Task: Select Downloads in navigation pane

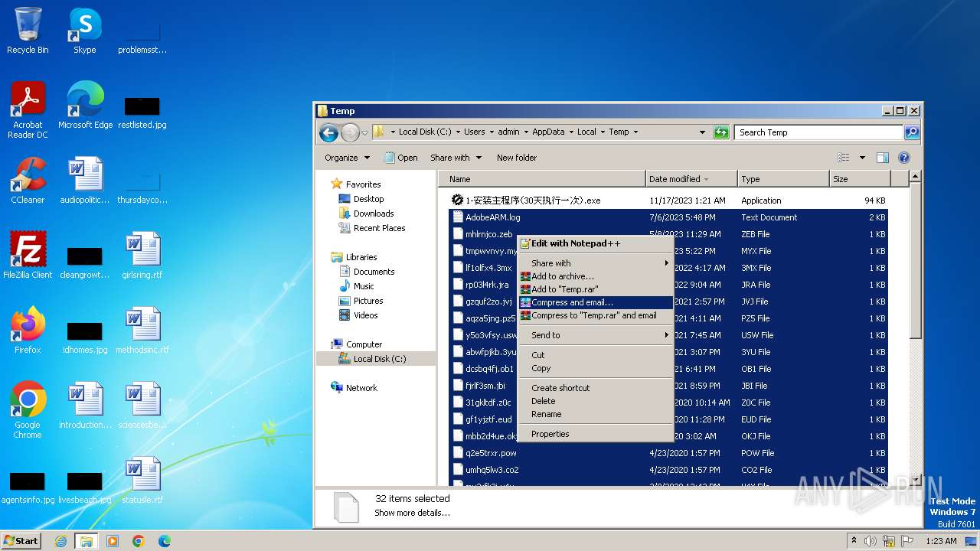Action: tap(374, 214)
